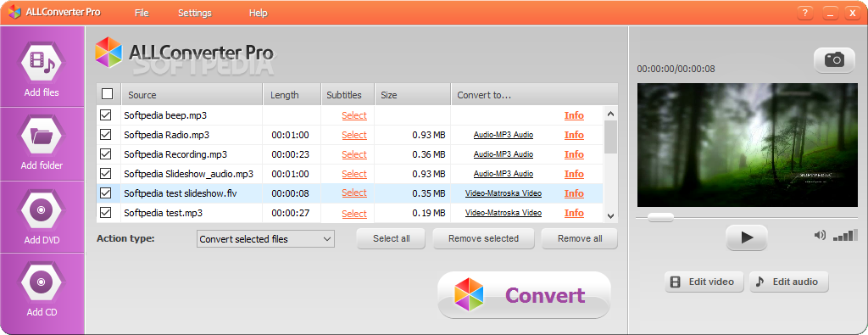Image resolution: width=868 pixels, height=335 pixels.
Task: Change Matroska format for Softpedia test.mp3
Action: click(x=504, y=213)
